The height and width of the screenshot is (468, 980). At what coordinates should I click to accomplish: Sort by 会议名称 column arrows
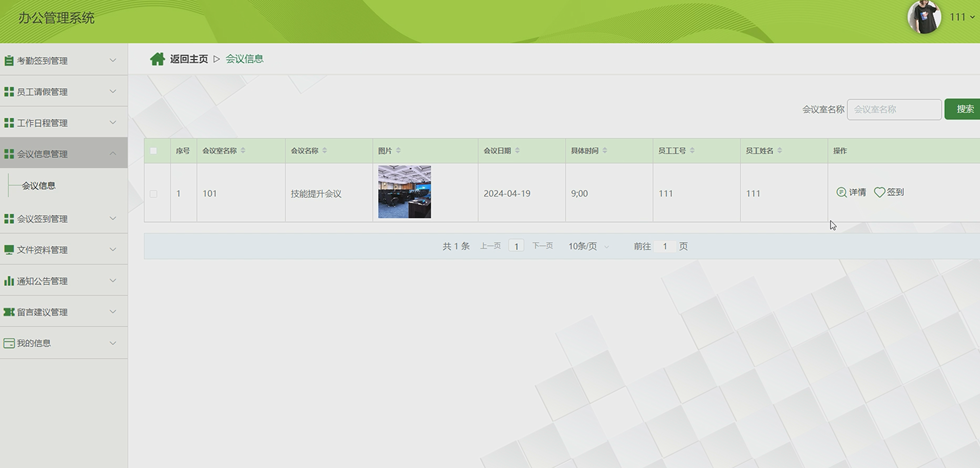click(324, 150)
